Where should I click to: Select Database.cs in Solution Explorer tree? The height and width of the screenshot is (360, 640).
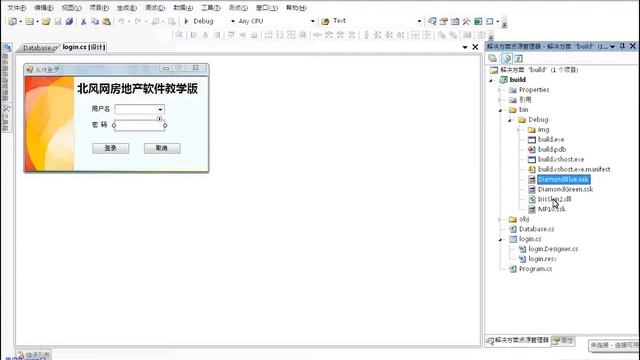click(x=536, y=229)
